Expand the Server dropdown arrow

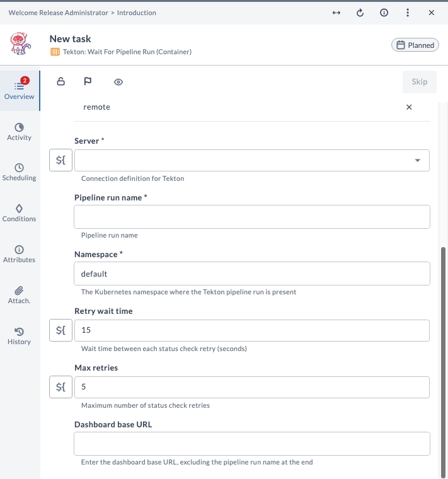[417, 161]
